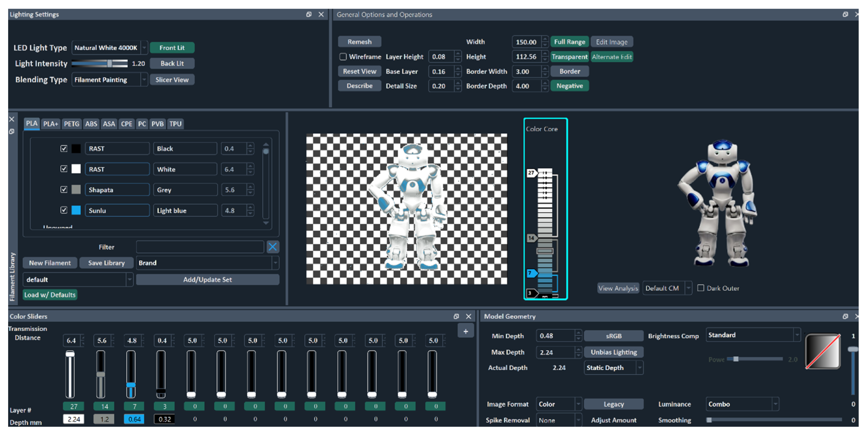Click the Light blue filament color swatch
This screenshot has width=868, height=437.
coord(76,210)
